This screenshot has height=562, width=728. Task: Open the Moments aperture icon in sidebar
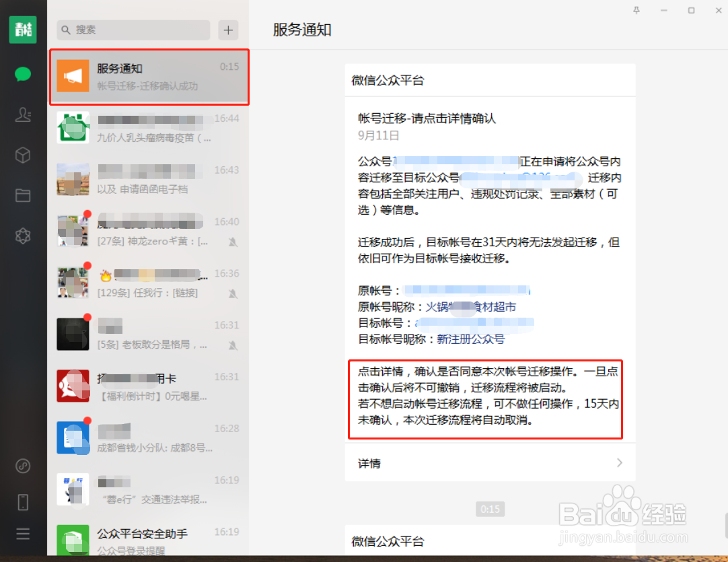23,236
